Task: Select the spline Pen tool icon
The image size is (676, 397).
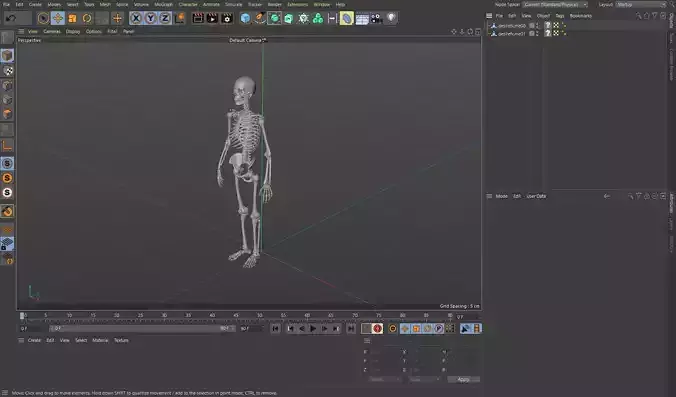Action: (x=260, y=18)
